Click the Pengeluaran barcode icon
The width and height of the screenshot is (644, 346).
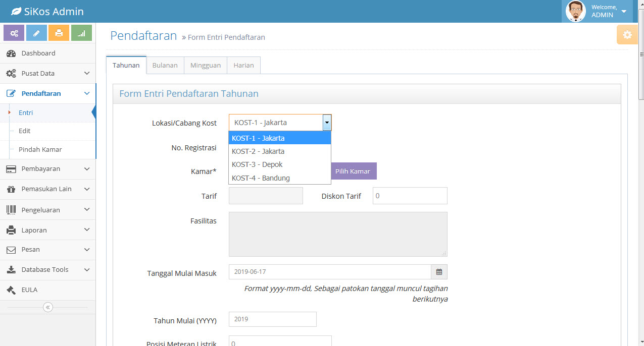(11, 210)
